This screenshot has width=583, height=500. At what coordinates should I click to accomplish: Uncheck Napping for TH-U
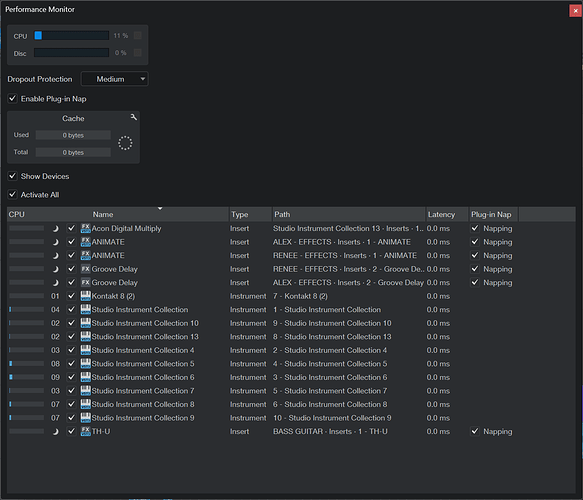pos(475,431)
